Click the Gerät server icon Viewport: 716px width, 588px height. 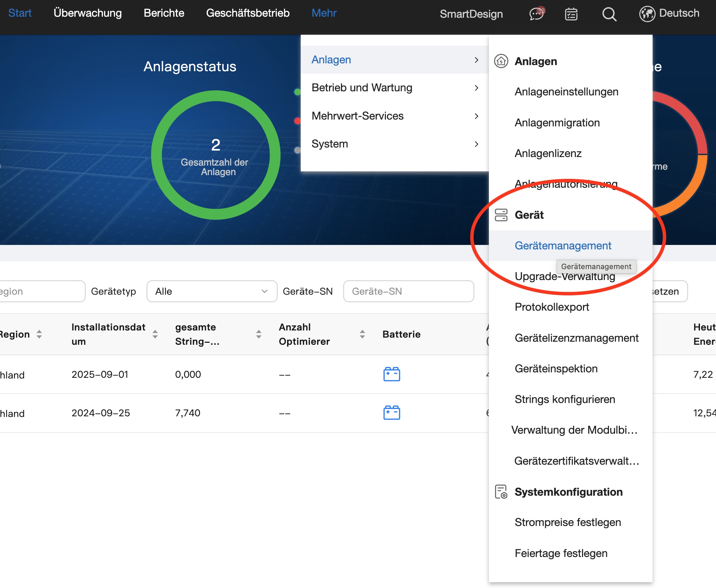tap(501, 215)
